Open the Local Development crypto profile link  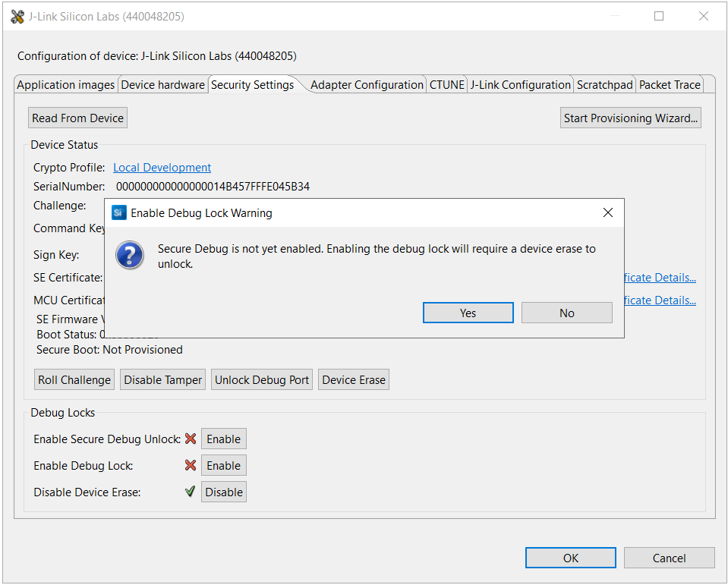162,168
